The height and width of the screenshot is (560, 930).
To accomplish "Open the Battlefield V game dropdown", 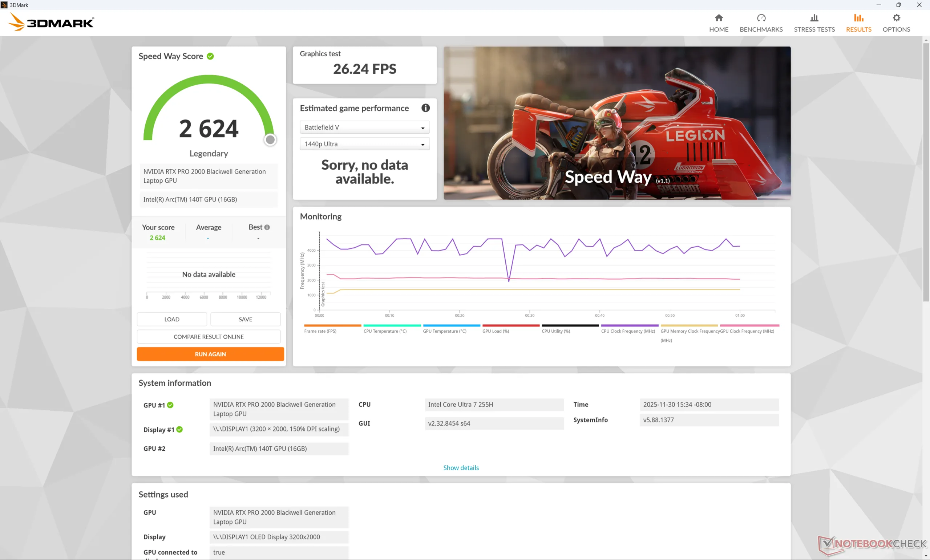I will (x=364, y=127).
